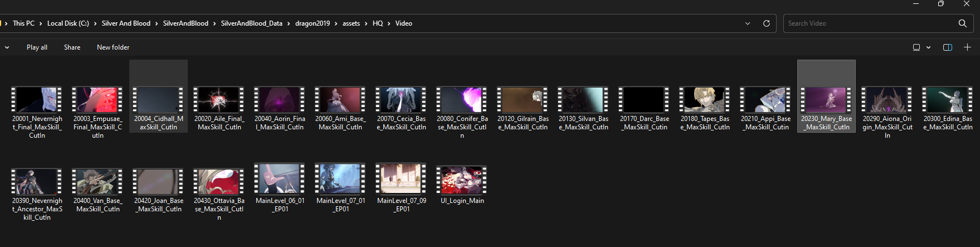Click the search magnifier icon

962,23
